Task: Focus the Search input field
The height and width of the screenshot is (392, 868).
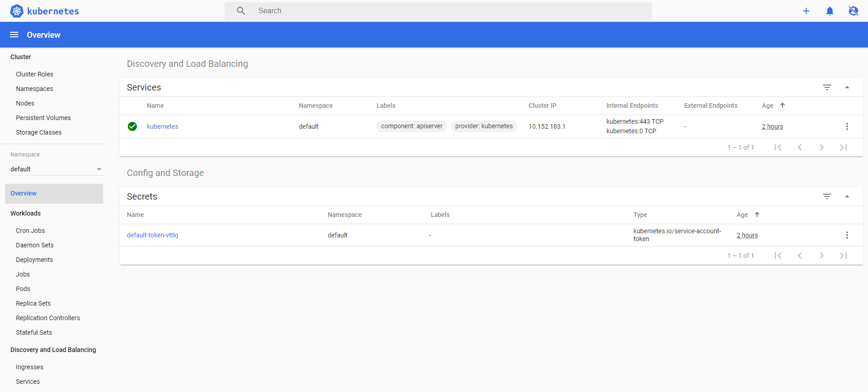Action: [438, 10]
